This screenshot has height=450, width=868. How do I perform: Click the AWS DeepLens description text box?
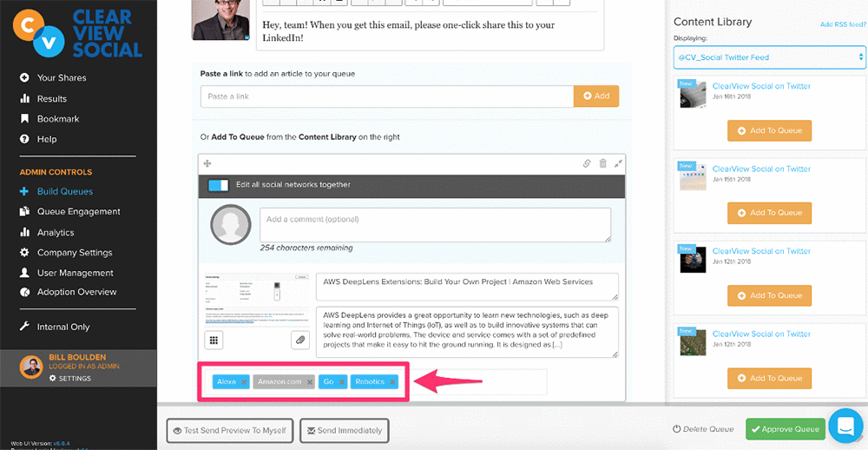467,331
